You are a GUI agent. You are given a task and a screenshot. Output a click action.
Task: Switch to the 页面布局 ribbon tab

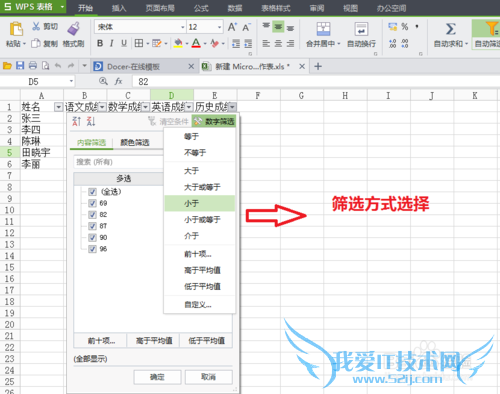[160, 8]
